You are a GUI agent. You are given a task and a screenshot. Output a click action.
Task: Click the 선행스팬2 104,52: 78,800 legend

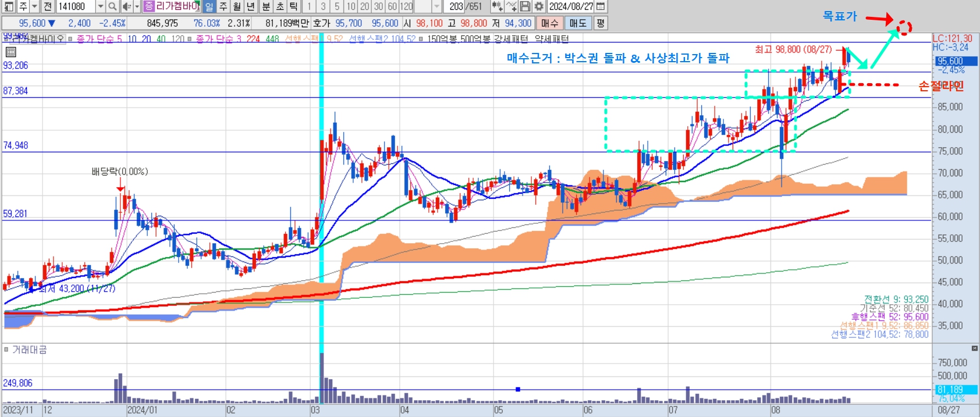[x=879, y=334]
